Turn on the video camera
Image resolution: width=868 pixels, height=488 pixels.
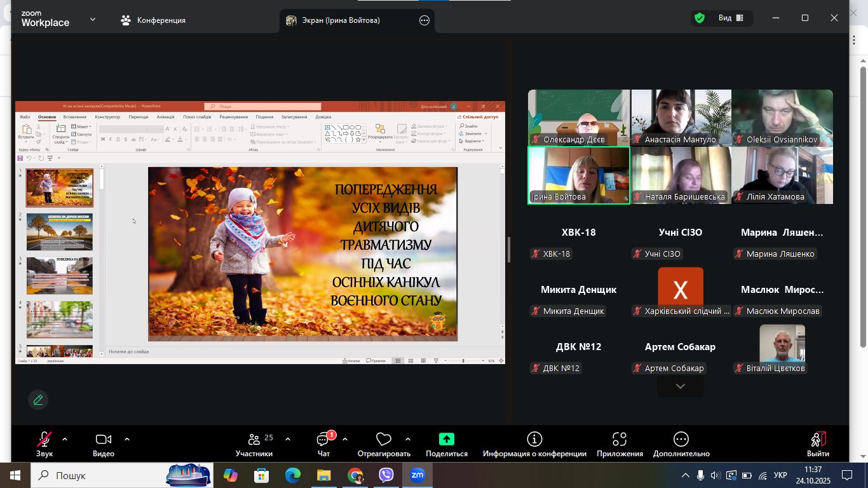[103, 444]
